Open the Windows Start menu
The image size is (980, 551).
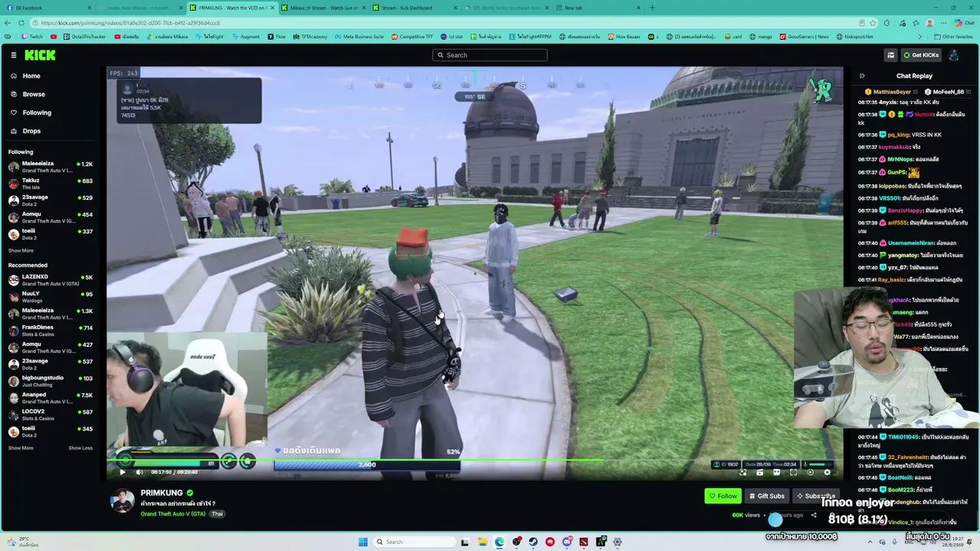[x=363, y=542]
